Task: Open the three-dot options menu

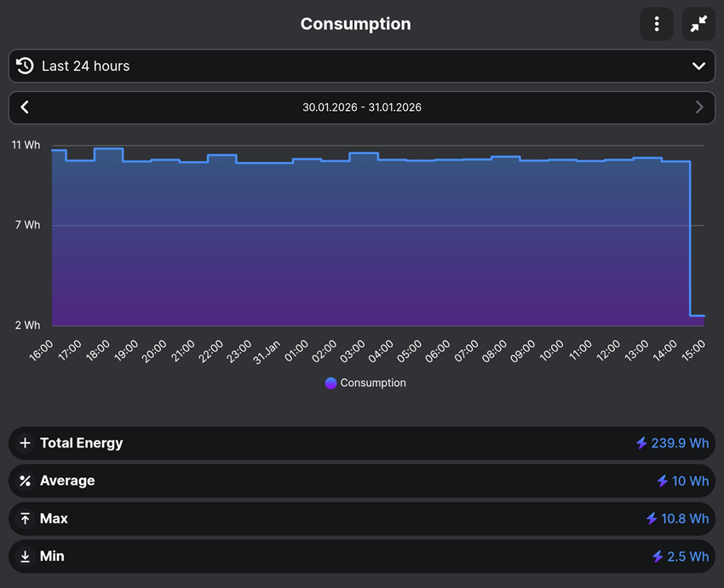Action: (656, 24)
